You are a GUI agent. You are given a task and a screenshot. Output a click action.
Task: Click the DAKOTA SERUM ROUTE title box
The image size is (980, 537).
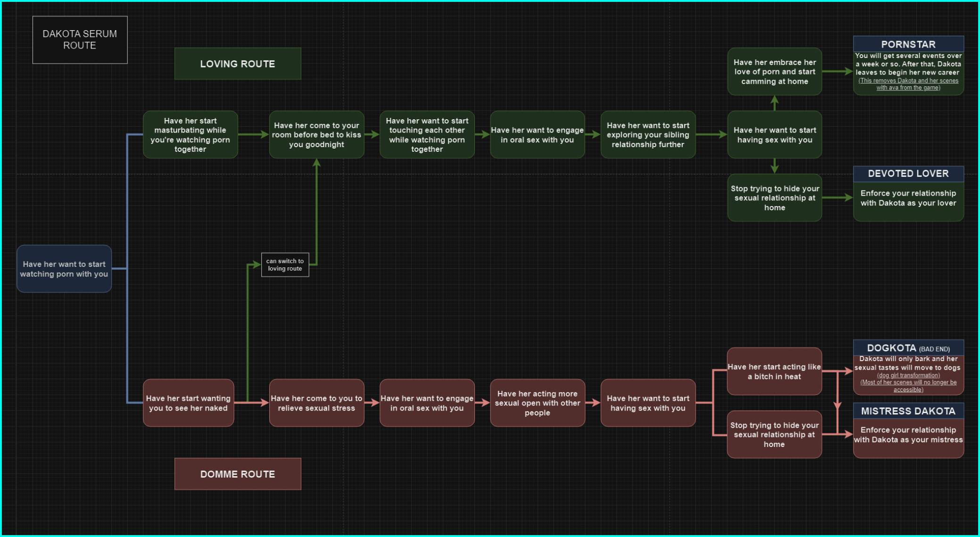[80, 40]
